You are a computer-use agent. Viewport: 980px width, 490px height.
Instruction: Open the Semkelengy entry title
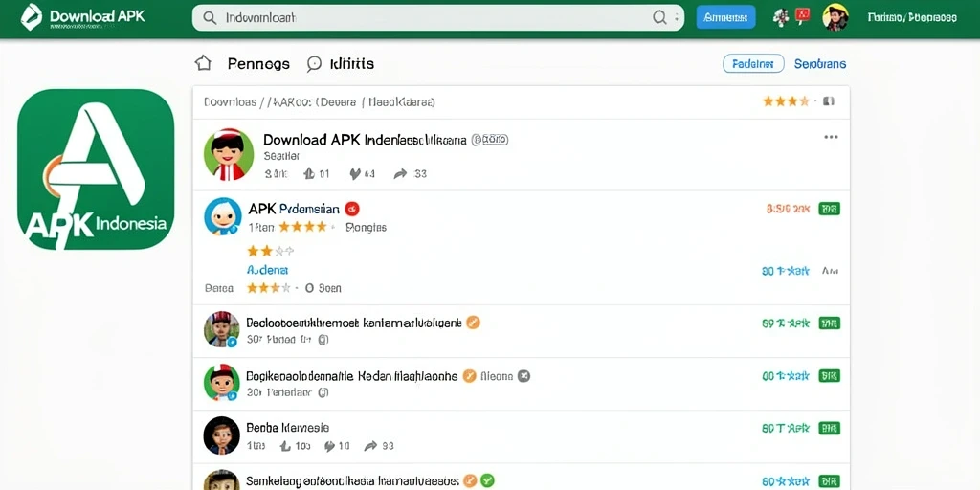353,480
